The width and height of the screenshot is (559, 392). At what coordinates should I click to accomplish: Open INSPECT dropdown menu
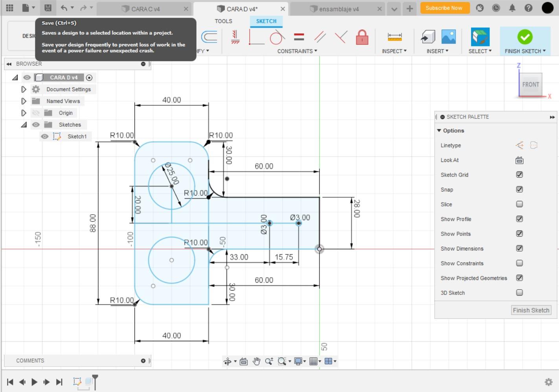[x=394, y=51]
